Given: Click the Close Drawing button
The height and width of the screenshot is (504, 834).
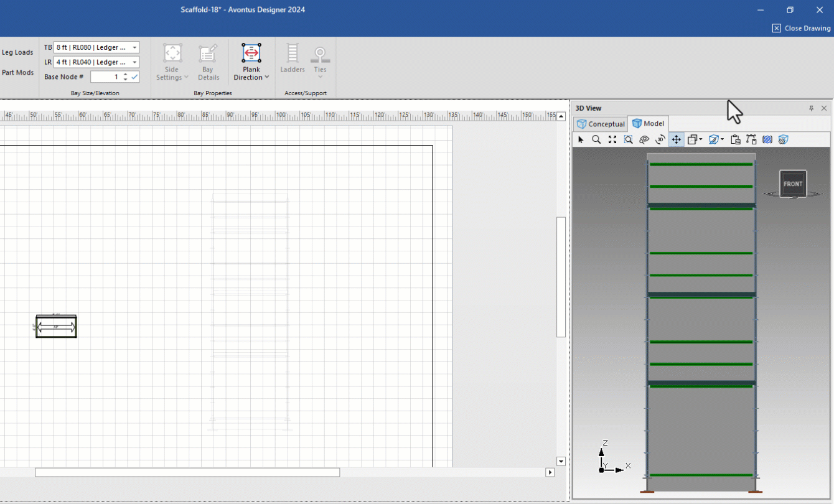Looking at the screenshot, I should pyautogui.click(x=802, y=28).
